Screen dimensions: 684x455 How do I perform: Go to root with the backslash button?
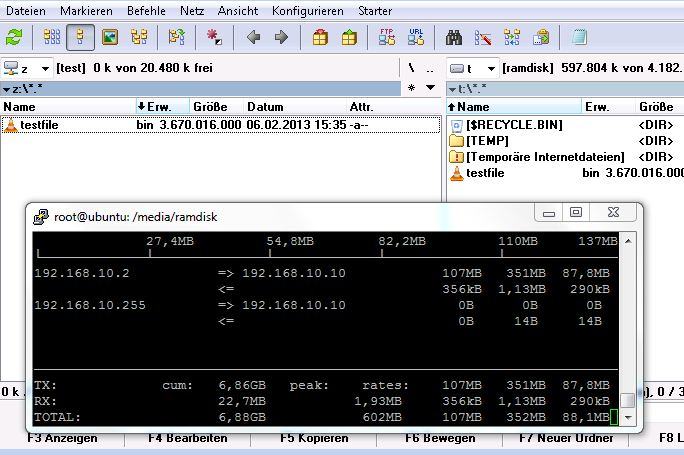(411, 68)
